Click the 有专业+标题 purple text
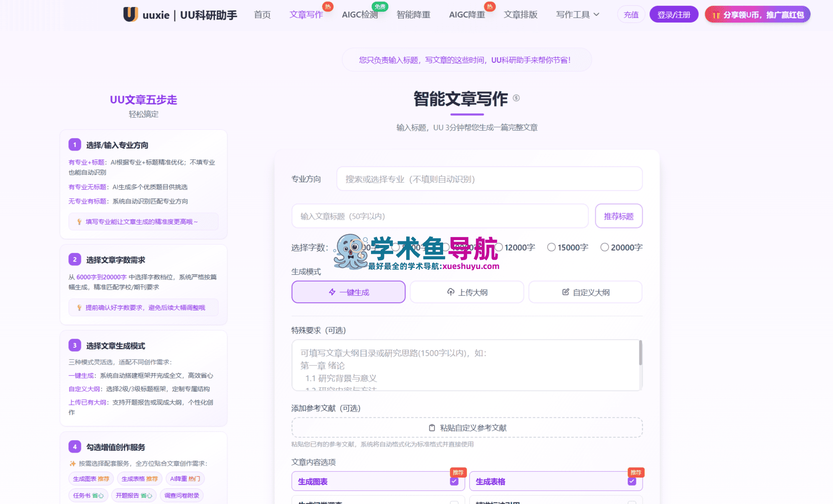 86,162
